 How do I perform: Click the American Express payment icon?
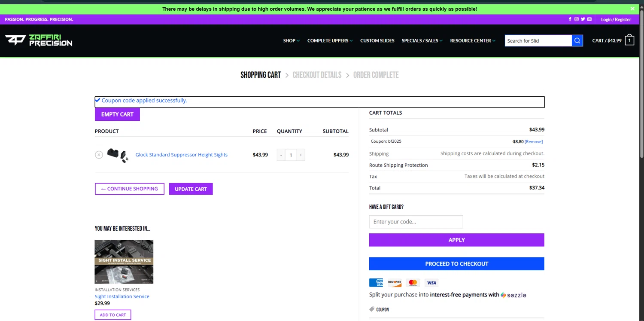[376, 282]
